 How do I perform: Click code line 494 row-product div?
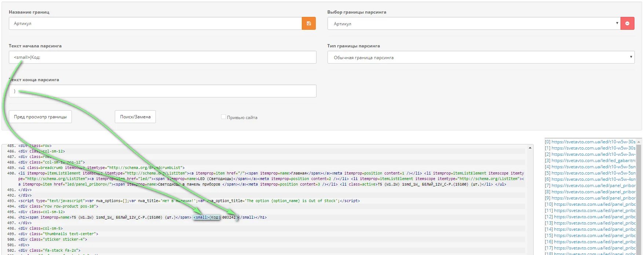58,206
